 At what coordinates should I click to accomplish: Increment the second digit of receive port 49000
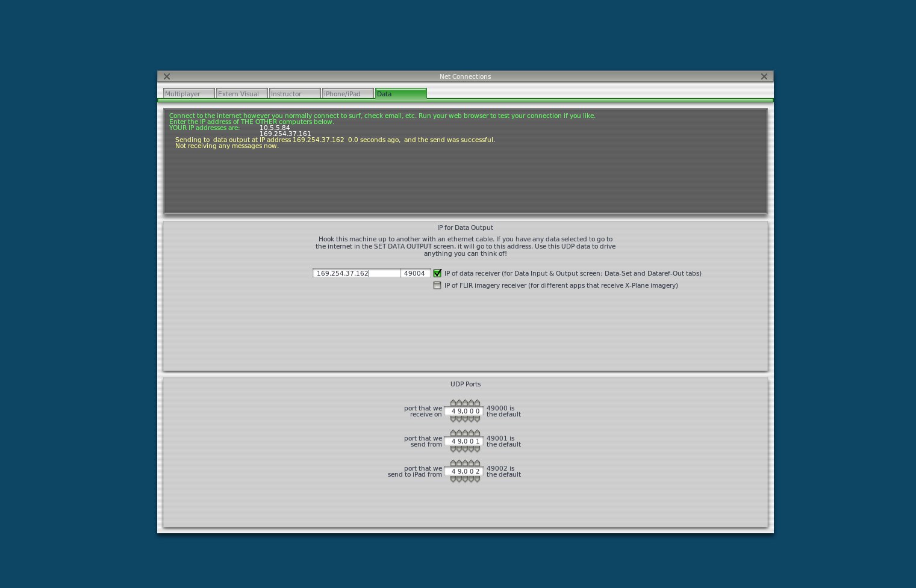(x=459, y=403)
